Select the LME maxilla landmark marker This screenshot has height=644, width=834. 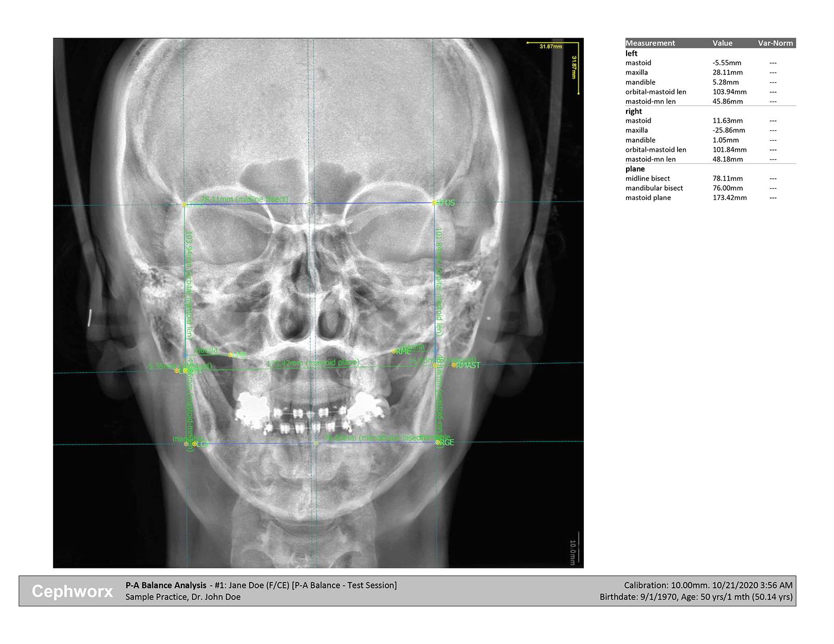click(x=231, y=355)
